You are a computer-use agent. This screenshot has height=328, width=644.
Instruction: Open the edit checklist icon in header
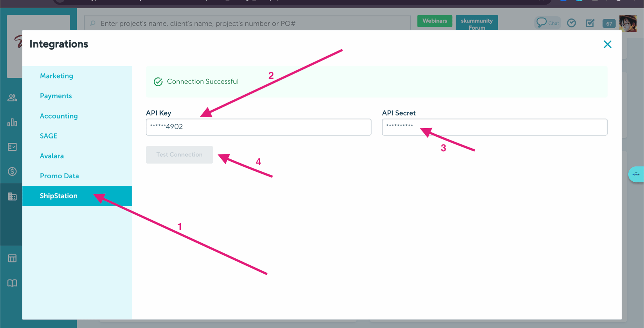[590, 23]
